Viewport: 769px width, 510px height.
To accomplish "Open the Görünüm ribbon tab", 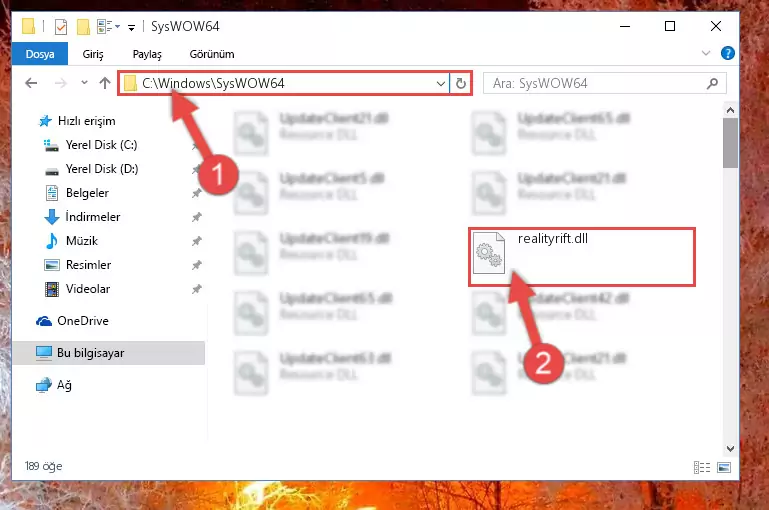I will [x=212, y=54].
